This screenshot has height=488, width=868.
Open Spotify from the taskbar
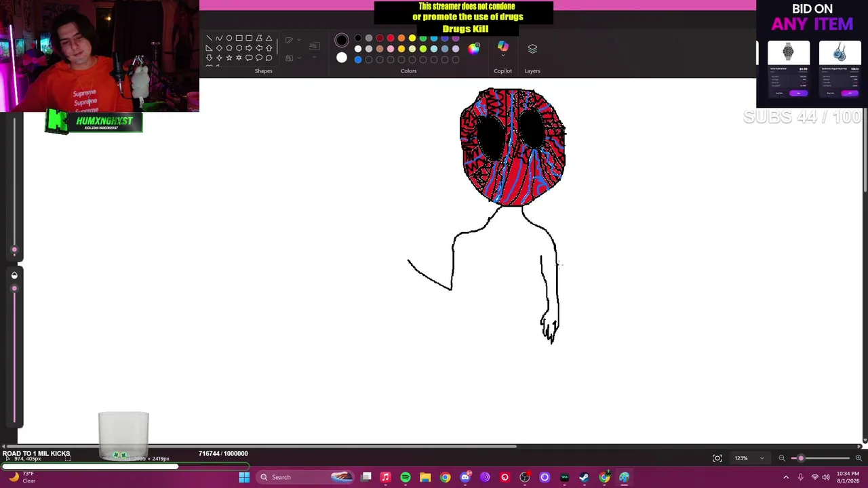406,477
